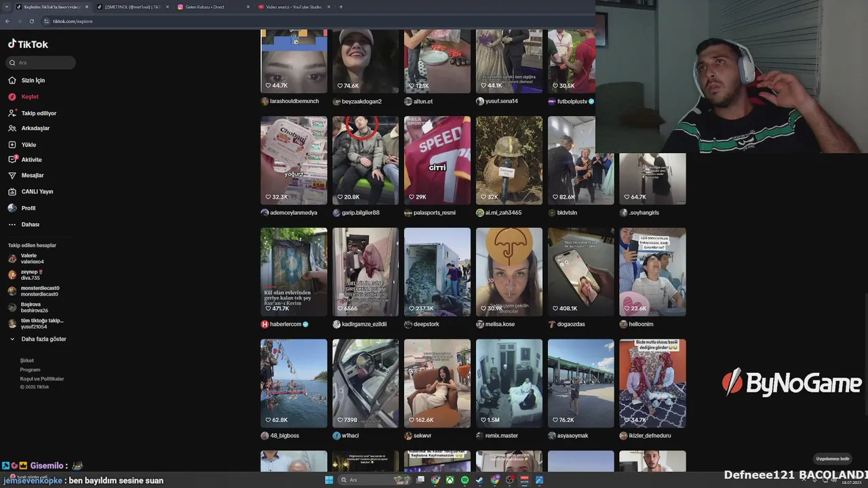Expand Daha fazla göster followed accounts
Viewport: 868px width, 488px height.
point(38,339)
